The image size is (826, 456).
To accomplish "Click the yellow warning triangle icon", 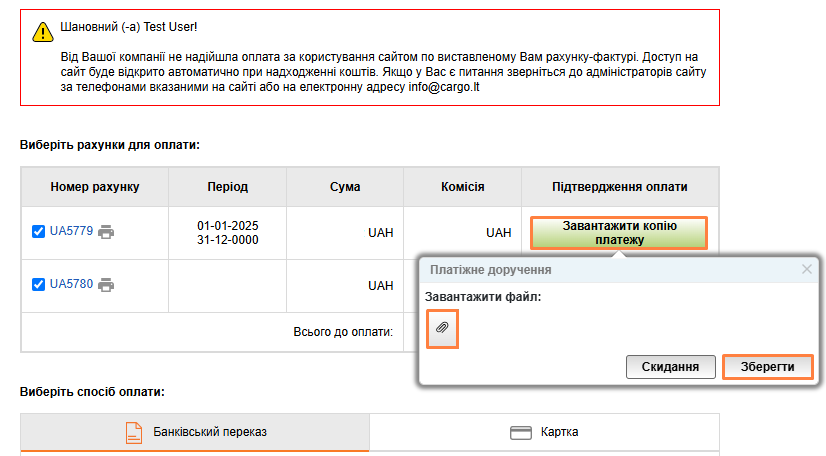I will 43,32.
